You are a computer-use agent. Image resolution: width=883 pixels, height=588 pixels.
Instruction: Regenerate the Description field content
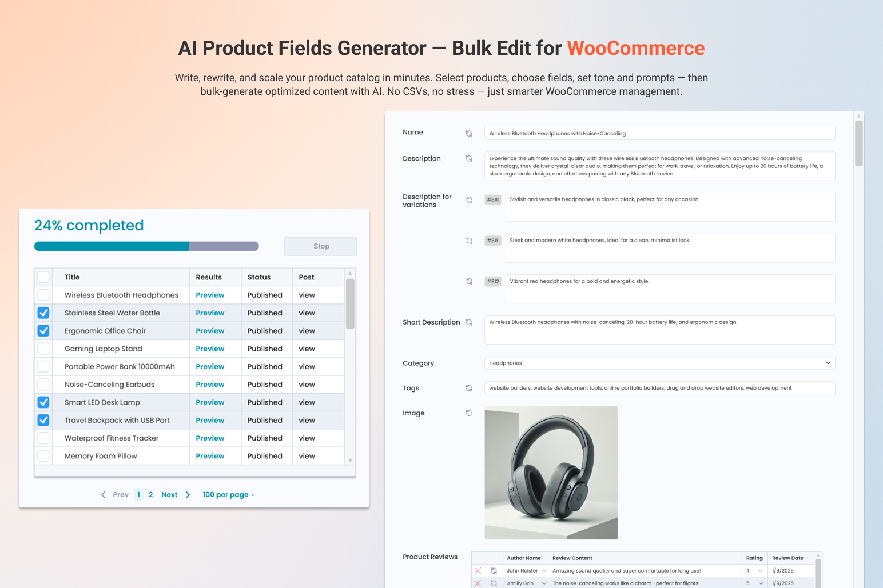(x=469, y=158)
